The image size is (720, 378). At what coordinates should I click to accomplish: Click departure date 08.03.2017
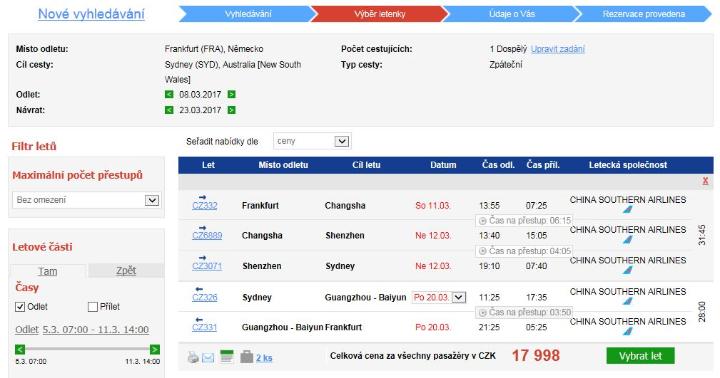point(200,94)
